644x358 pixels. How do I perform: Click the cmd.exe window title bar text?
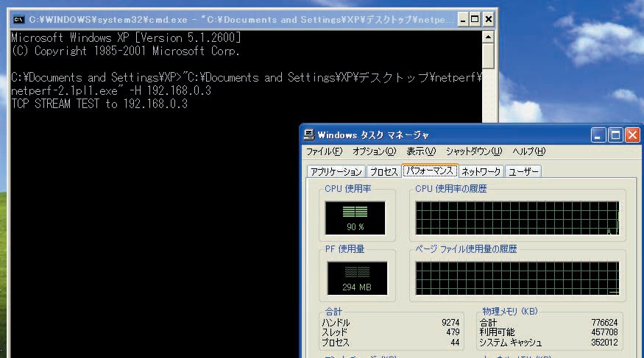242,19
